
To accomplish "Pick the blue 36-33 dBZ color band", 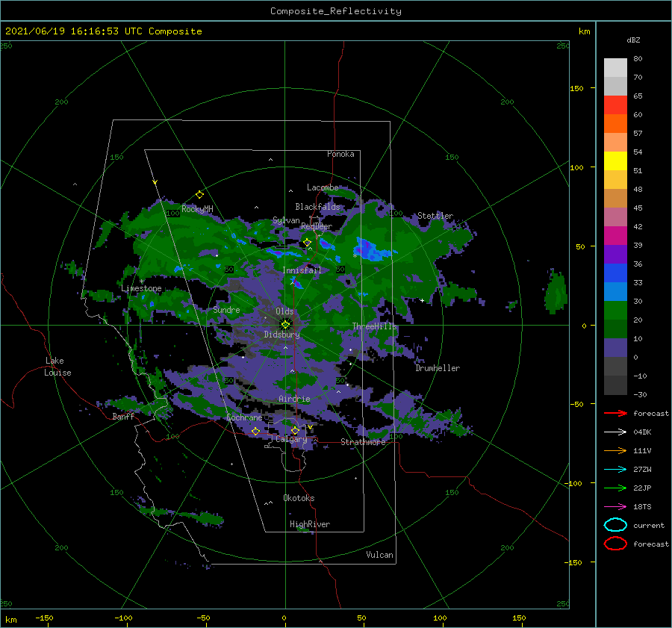I will [x=615, y=273].
